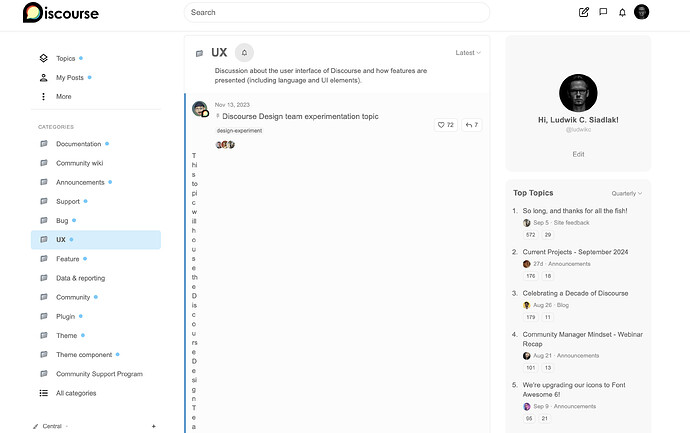Click the Topics layers icon in sidebar
The width and height of the screenshot is (690, 433).
[x=44, y=58]
